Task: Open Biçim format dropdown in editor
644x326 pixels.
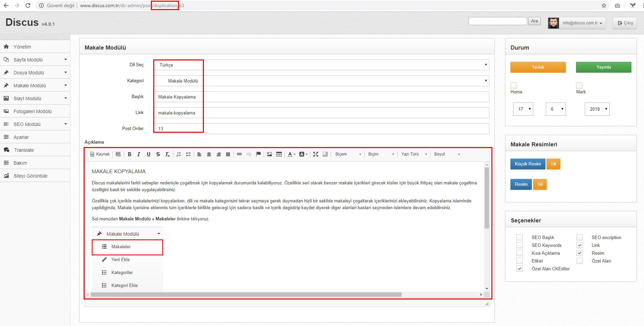Action: pyautogui.click(x=381, y=154)
